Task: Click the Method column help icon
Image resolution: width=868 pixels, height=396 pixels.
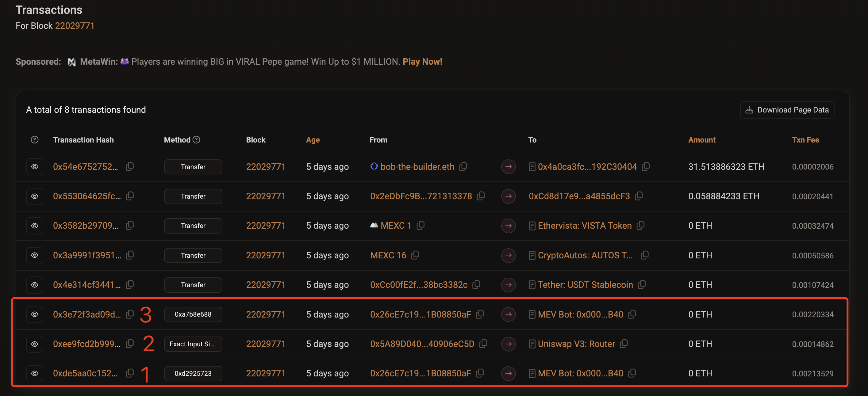Action: click(x=196, y=139)
